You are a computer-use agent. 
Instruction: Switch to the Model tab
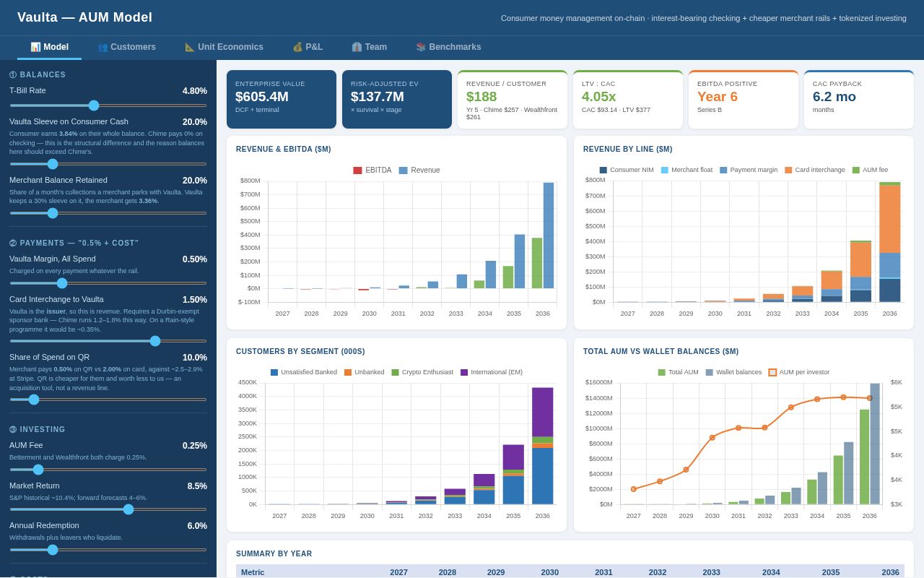point(49,47)
